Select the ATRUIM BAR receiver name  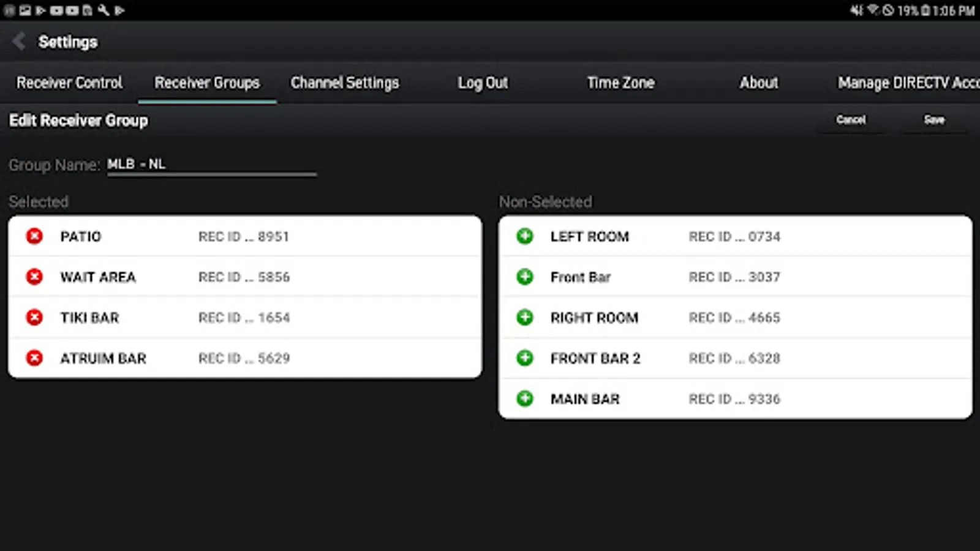(103, 358)
